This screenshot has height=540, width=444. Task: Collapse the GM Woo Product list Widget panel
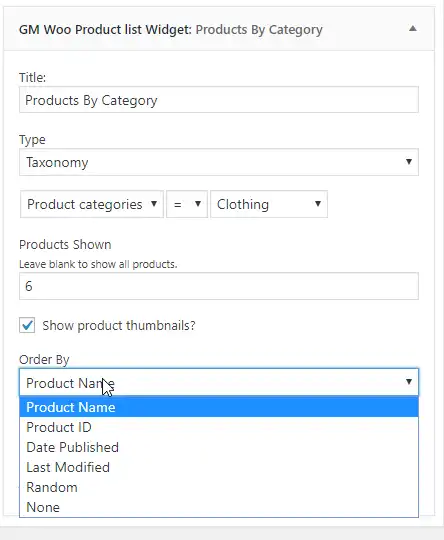tap(413, 29)
